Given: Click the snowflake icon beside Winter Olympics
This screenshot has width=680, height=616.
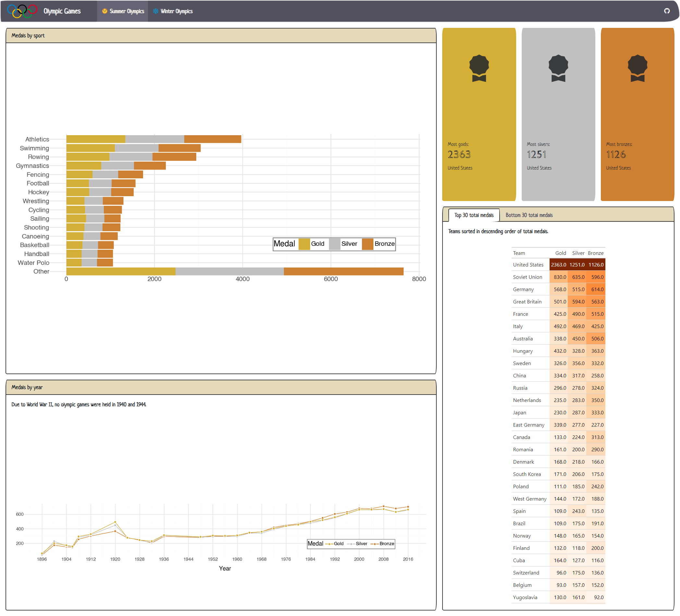Looking at the screenshot, I should [155, 11].
